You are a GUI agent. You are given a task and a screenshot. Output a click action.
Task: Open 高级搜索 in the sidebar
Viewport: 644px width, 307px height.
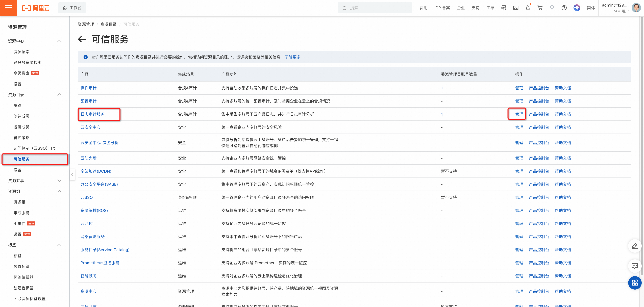point(21,73)
